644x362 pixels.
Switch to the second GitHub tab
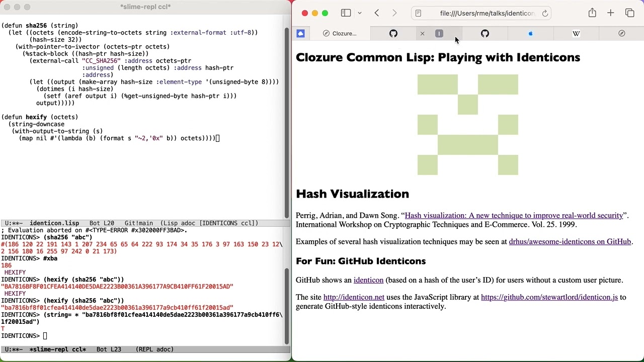tap(485, 34)
